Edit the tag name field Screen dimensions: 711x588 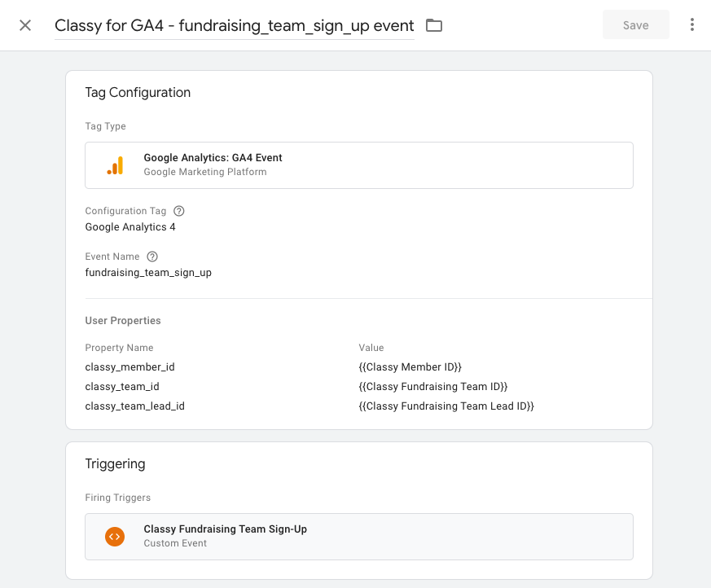[x=235, y=25]
